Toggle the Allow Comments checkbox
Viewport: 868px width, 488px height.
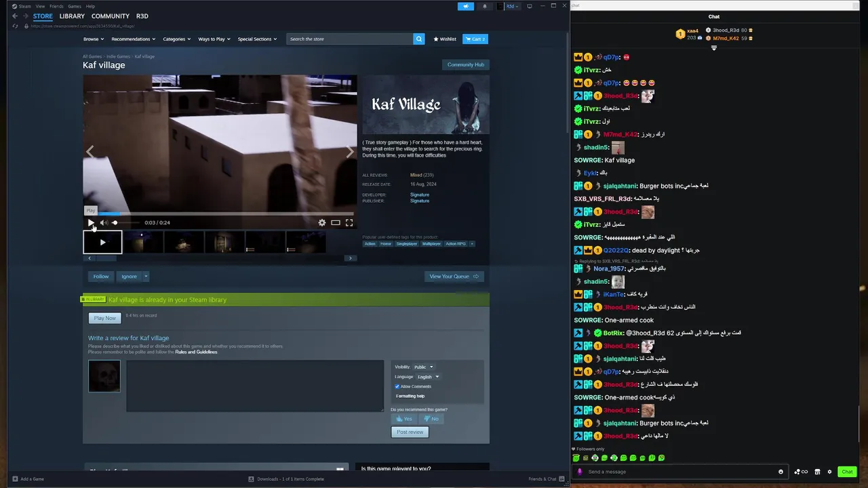pyautogui.click(x=397, y=386)
